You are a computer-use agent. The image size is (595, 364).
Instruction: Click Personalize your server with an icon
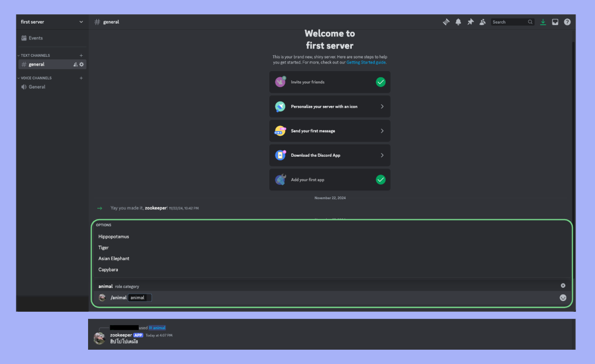coord(330,106)
